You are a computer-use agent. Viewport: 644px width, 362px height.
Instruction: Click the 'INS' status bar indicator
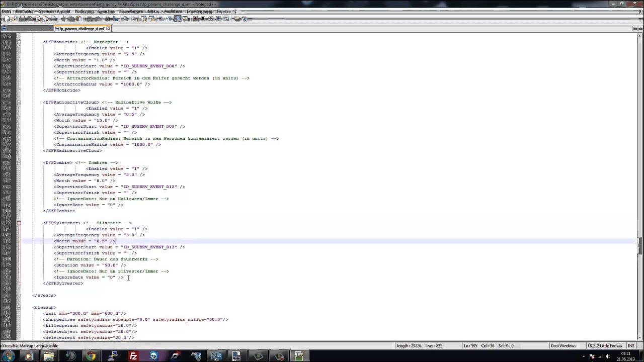(x=631, y=346)
